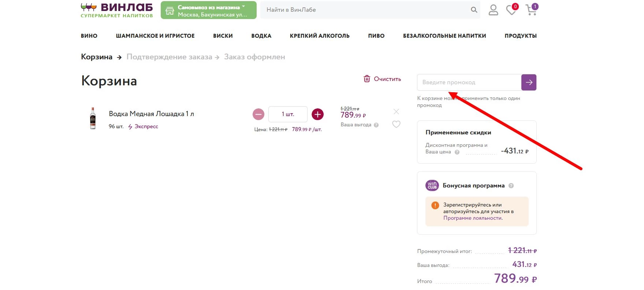Add Медная Лошадка vodka to favorites
This screenshot has width=644, height=290.
coord(396,124)
